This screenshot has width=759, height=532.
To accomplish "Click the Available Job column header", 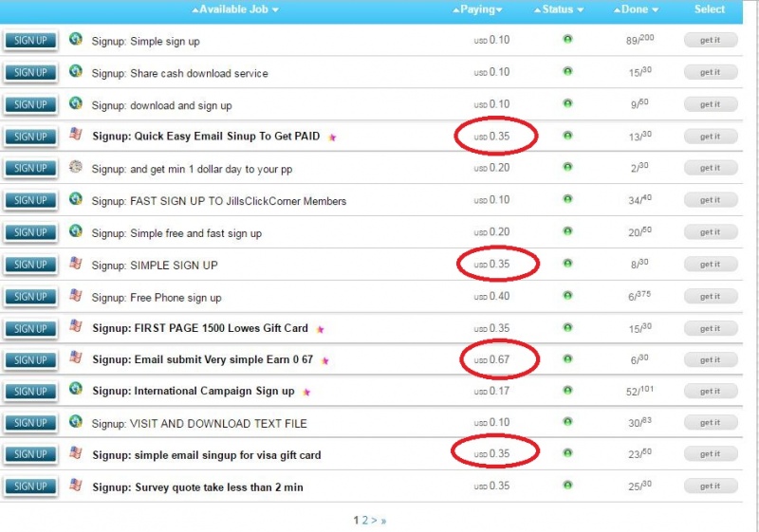I will (x=233, y=9).
